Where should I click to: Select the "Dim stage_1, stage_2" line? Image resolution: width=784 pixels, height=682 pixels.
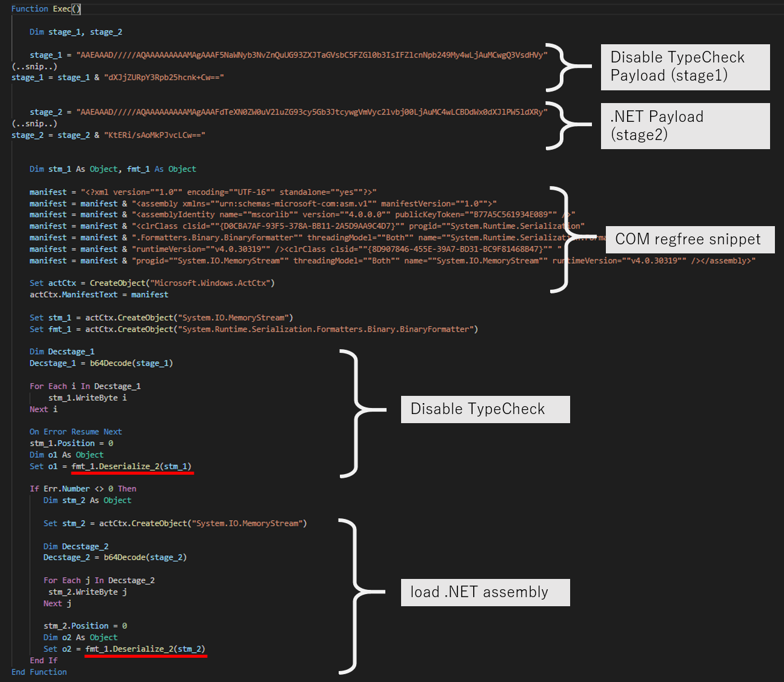click(x=76, y=32)
